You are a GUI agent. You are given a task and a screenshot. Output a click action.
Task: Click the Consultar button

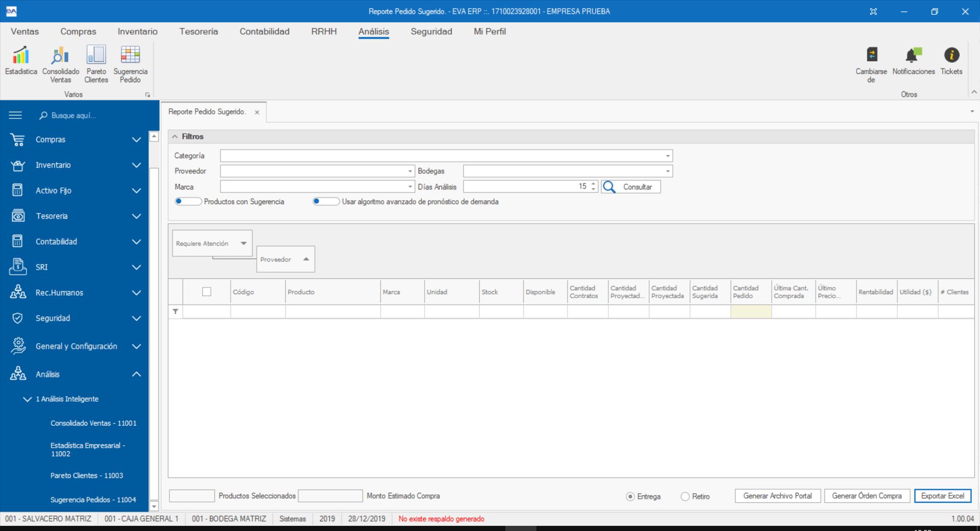click(631, 187)
